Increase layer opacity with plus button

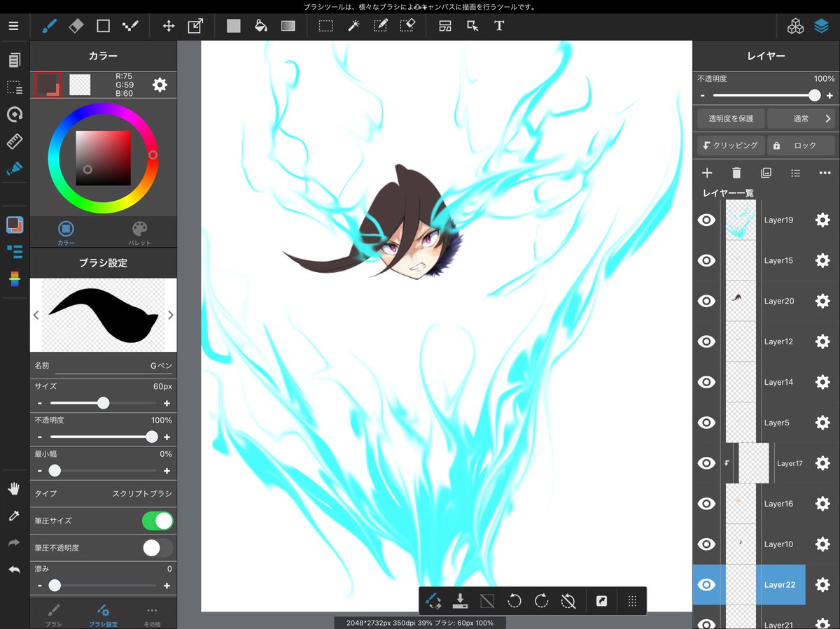click(830, 95)
